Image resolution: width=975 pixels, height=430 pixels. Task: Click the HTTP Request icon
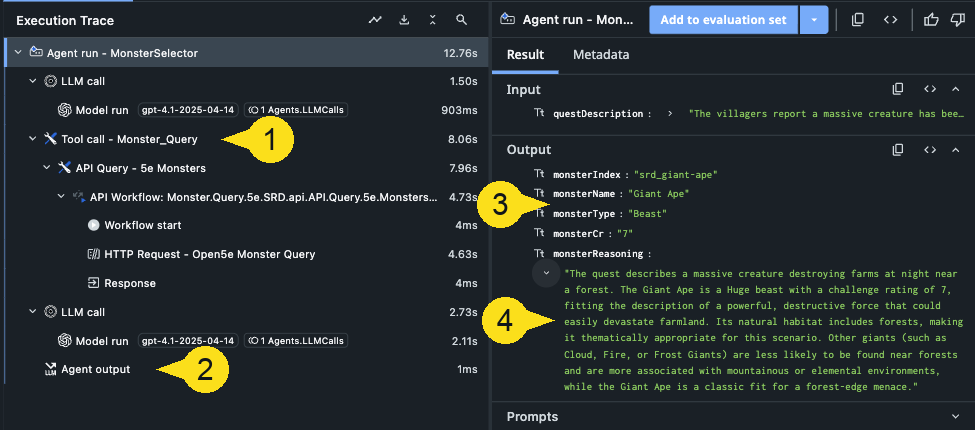[93, 254]
